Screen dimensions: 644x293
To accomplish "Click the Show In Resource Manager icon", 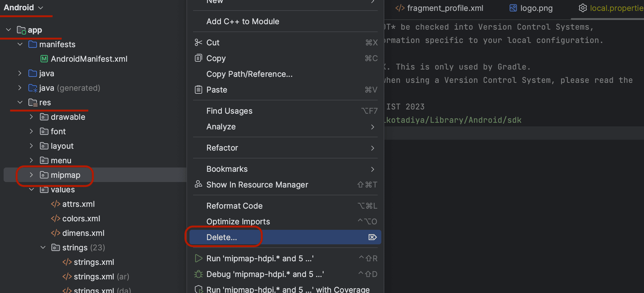I will click(198, 184).
